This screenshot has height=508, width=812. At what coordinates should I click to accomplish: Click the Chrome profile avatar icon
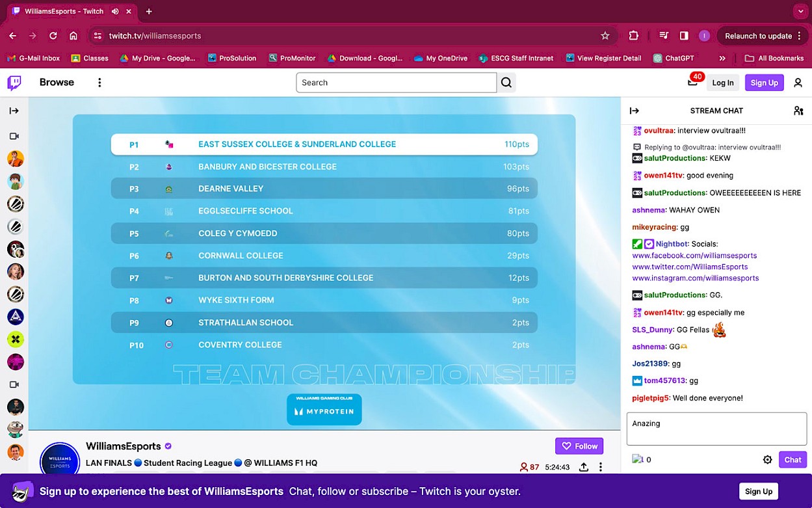point(704,36)
